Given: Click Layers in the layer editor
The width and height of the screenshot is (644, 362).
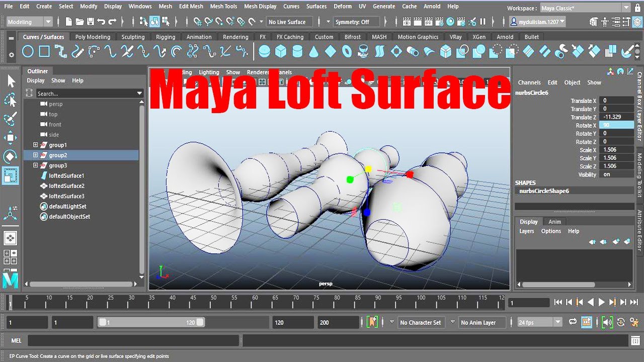Looking at the screenshot, I should pos(527,231).
